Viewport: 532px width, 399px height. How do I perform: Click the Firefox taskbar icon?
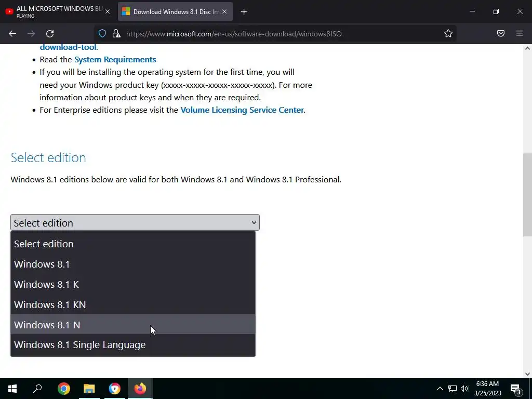tap(140, 389)
